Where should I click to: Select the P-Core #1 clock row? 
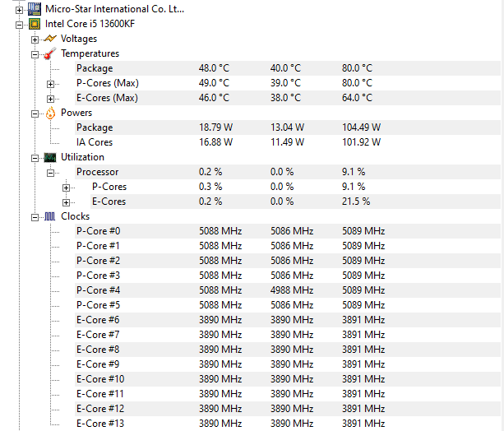coord(288,246)
